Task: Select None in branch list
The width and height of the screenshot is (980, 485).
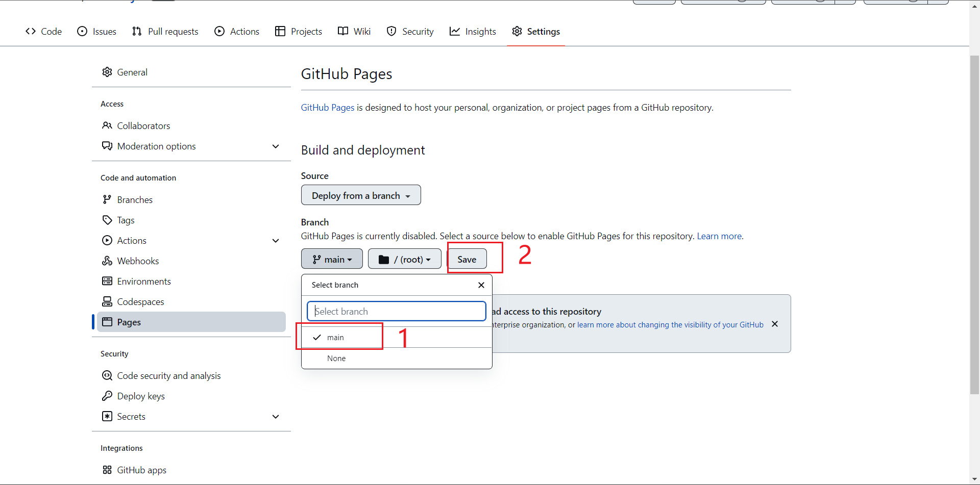Action: 397,359
